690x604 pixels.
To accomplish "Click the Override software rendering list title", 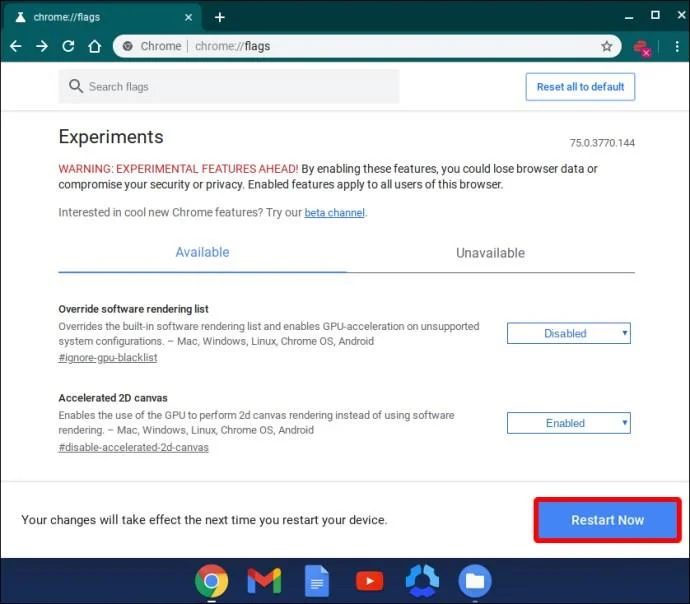I will pyautogui.click(x=133, y=309).
